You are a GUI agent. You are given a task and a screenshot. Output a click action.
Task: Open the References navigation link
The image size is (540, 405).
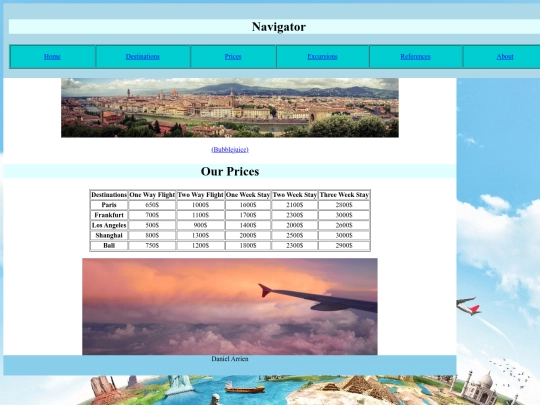tap(415, 56)
